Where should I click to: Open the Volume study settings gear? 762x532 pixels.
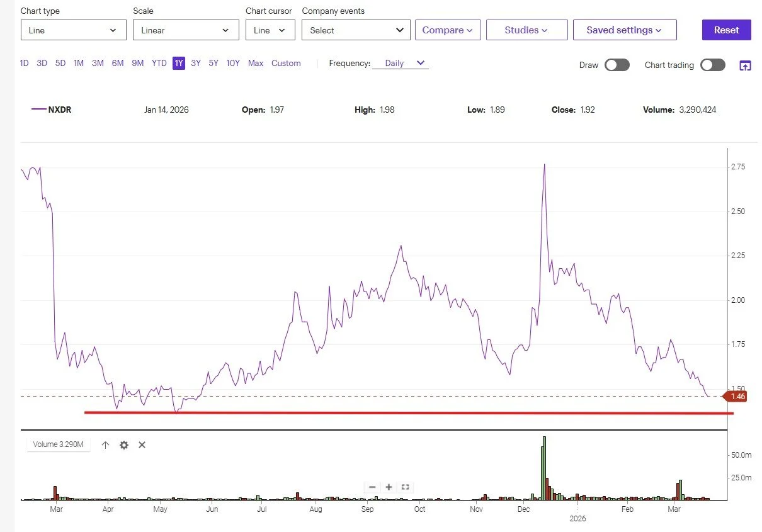click(x=123, y=445)
